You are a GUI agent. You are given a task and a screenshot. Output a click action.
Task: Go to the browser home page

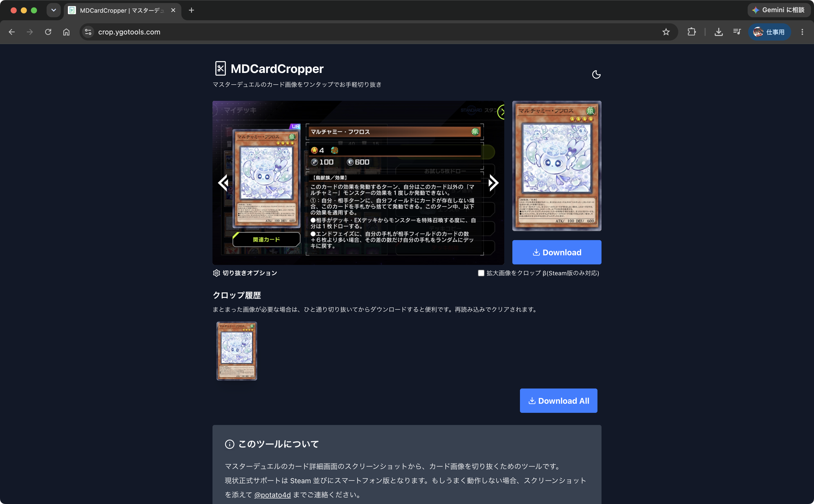point(66,32)
